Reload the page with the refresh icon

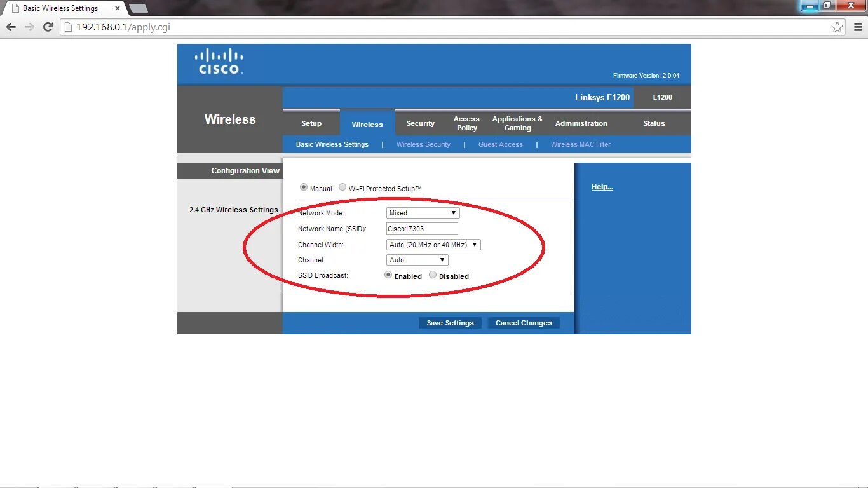pyautogui.click(x=48, y=27)
